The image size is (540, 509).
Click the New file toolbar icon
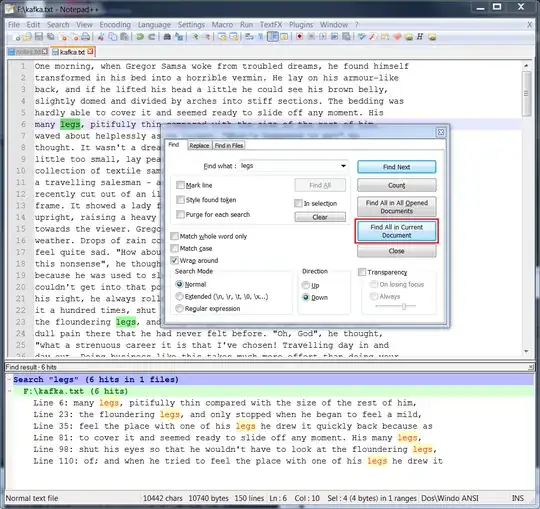point(16,37)
